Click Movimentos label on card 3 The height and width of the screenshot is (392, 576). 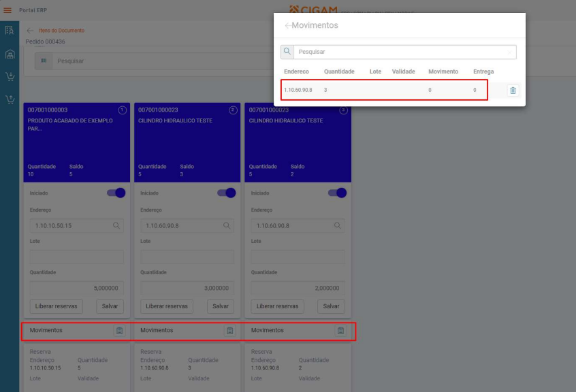267,330
